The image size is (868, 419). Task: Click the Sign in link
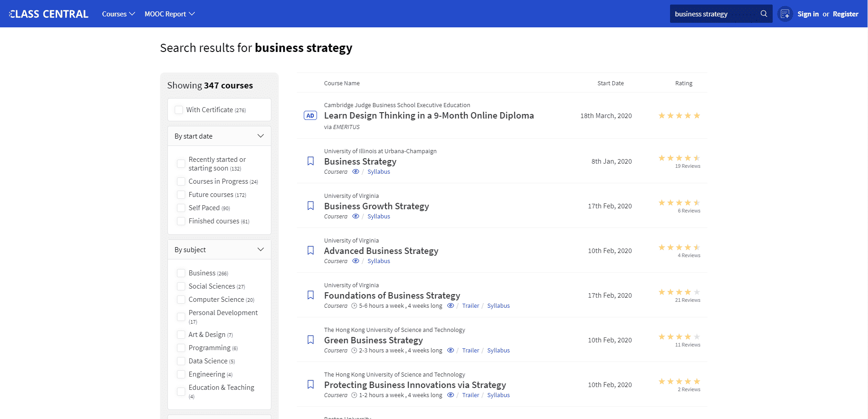[x=808, y=14]
